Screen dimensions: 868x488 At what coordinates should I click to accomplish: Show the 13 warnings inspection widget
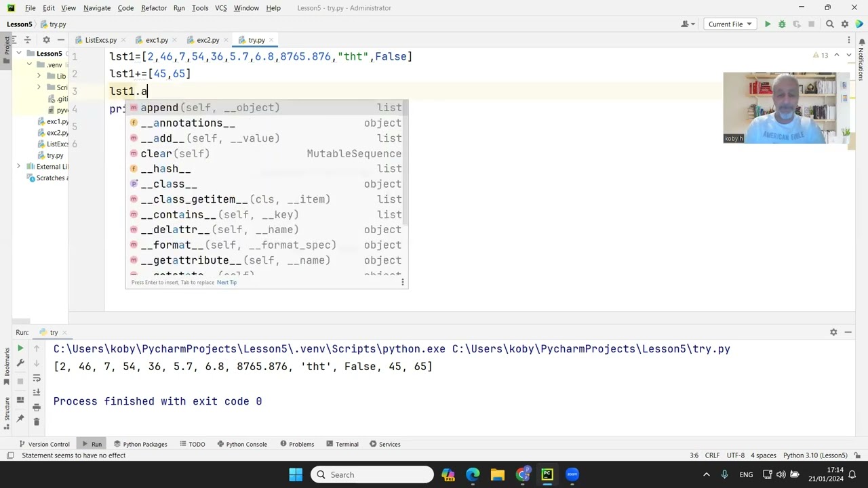pyautogui.click(x=821, y=55)
